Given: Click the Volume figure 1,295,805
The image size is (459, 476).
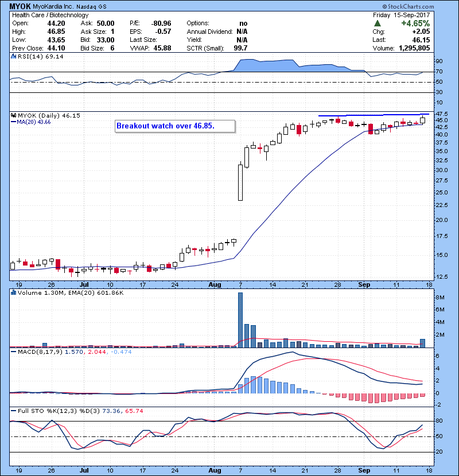Looking at the screenshot, I should pos(414,48).
